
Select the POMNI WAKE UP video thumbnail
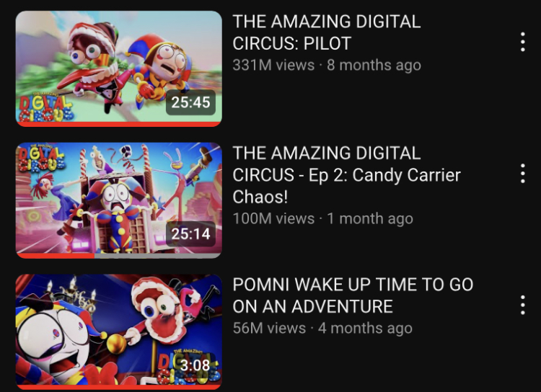point(119,332)
